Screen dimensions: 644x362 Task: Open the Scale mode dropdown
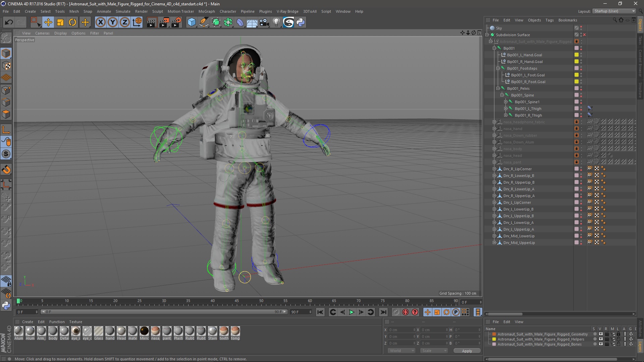[x=434, y=351]
